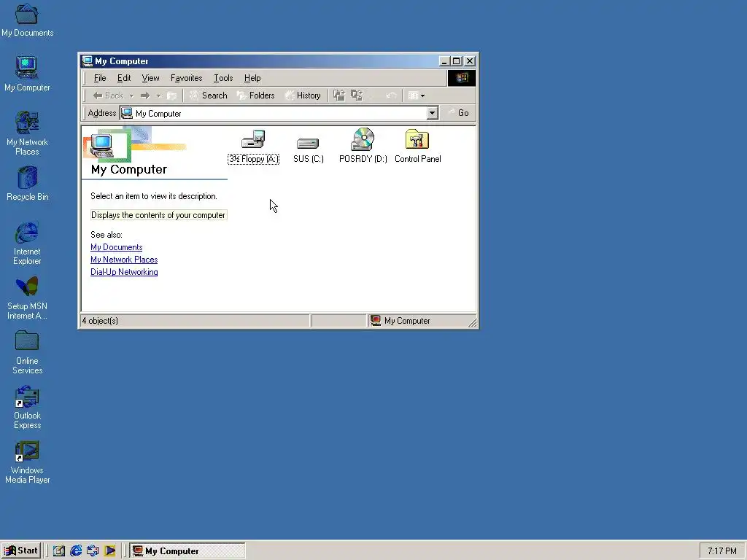Open the History pane from toolbar
The height and width of the screenshot is (560, 747).
coord(303,96)
